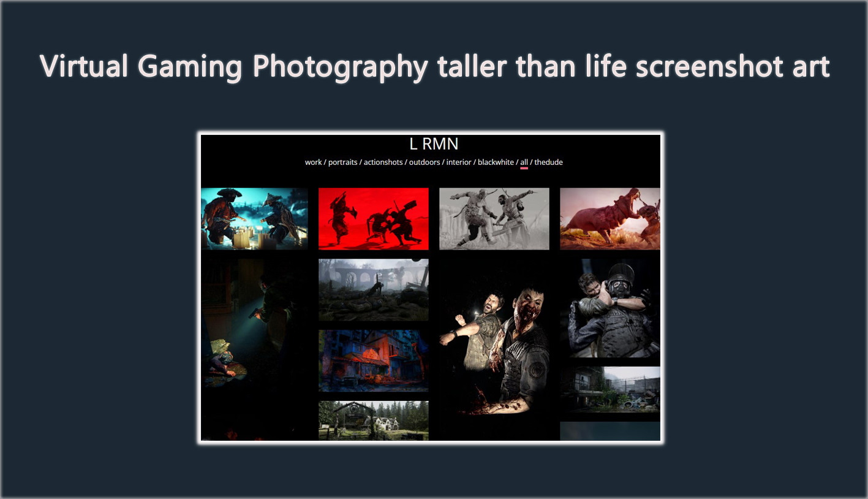View the charging hippo screenshot
Image resolution: width=868 pixels, height=499 pixels.
tap(609, 218)
